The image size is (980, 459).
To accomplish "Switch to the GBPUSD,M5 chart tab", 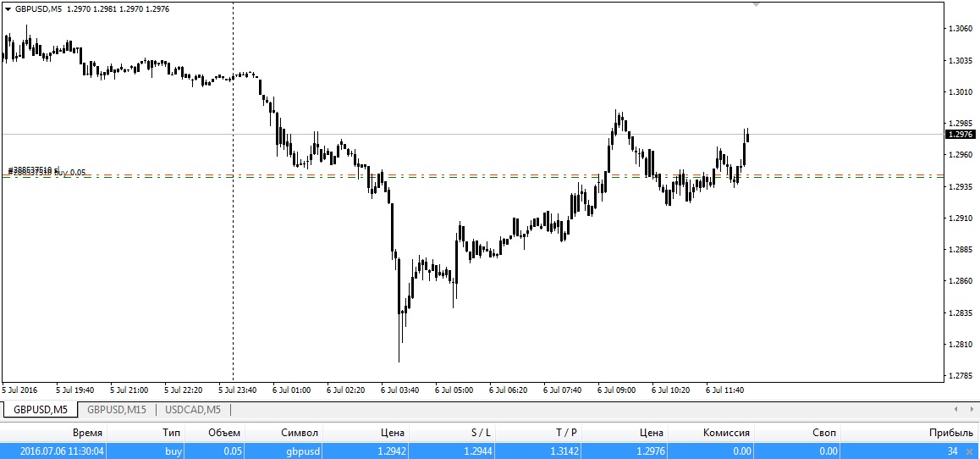I will [41, 410].
